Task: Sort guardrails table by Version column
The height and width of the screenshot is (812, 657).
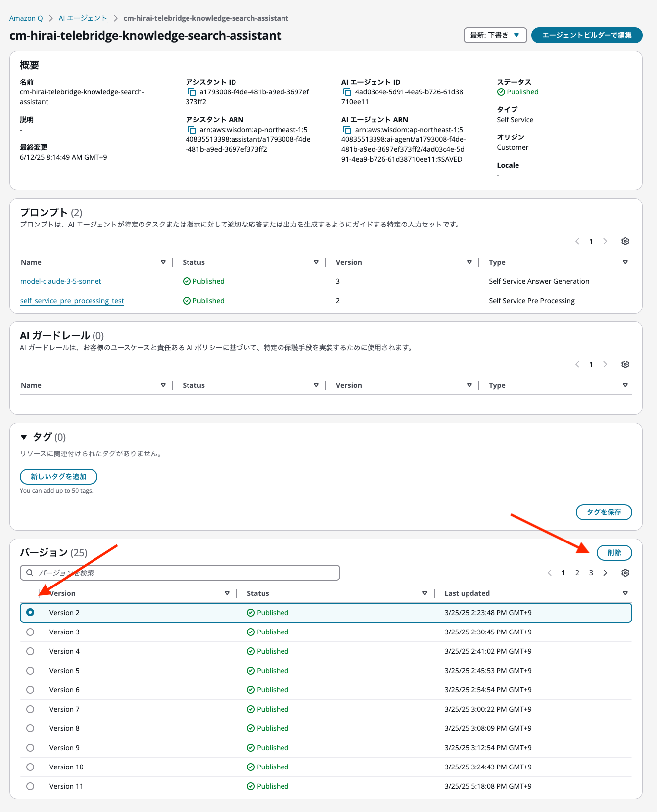Action: point(469,385)
